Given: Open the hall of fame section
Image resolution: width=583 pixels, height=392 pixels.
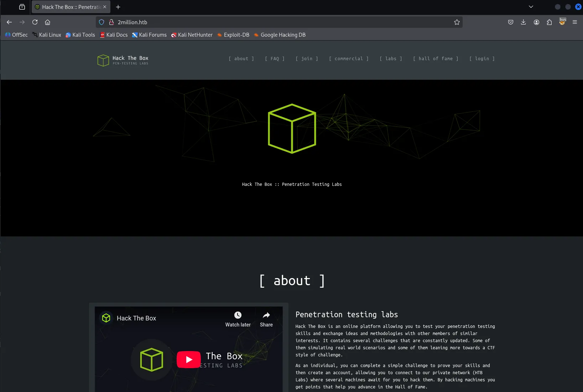Looking at the screenshot, I should pyautogui.click(x=436, y=59).
